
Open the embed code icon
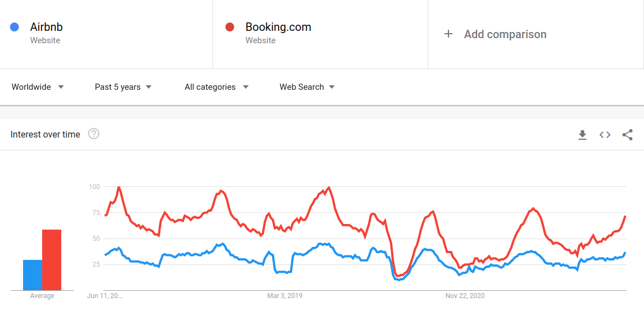[x=605, y=135]
